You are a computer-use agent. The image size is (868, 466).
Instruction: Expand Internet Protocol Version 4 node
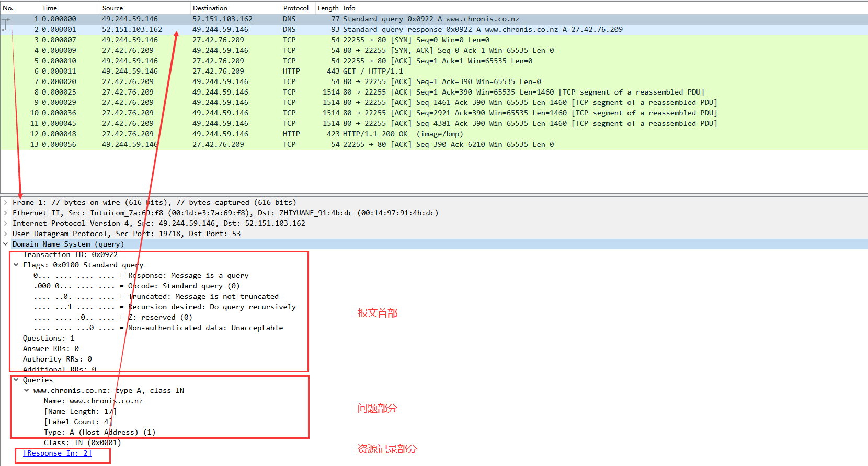pos(6,223)
